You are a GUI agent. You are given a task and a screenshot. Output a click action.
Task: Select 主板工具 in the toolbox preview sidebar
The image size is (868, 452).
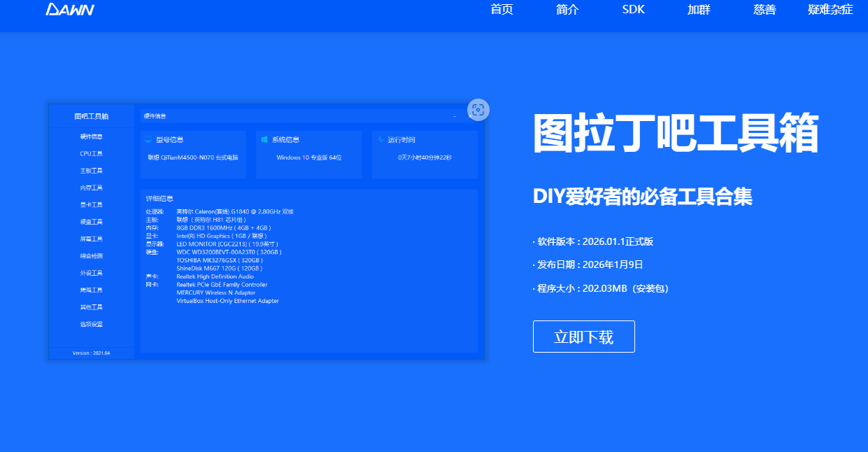coord(92,171)
